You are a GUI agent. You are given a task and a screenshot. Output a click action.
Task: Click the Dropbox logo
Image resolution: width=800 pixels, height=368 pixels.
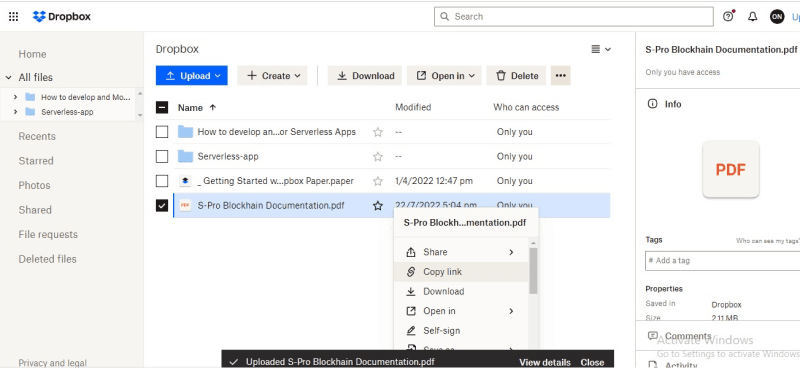tap(62, 17)
